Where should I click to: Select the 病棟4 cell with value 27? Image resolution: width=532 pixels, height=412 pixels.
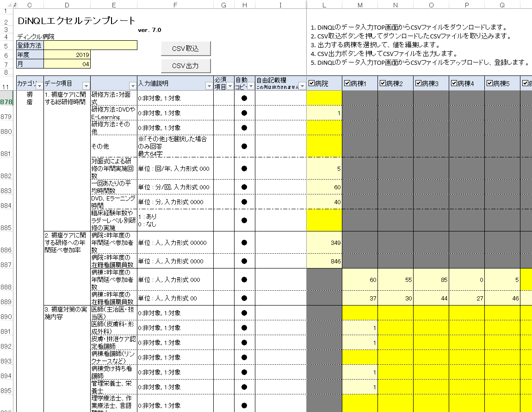[467, 298]
